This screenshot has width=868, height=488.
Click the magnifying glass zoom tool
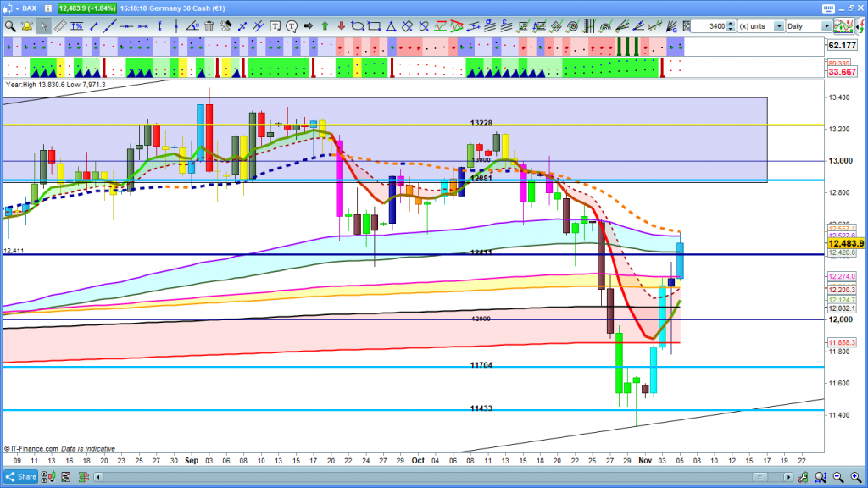coord(9,26)
